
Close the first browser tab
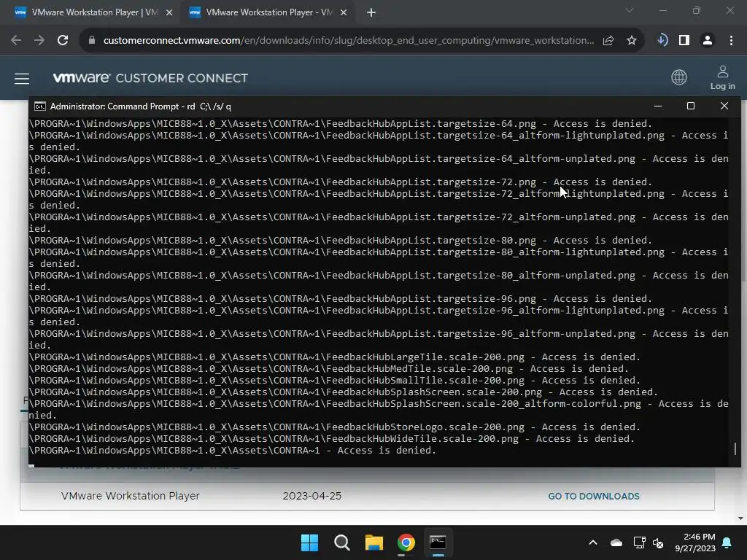(169, 13)
